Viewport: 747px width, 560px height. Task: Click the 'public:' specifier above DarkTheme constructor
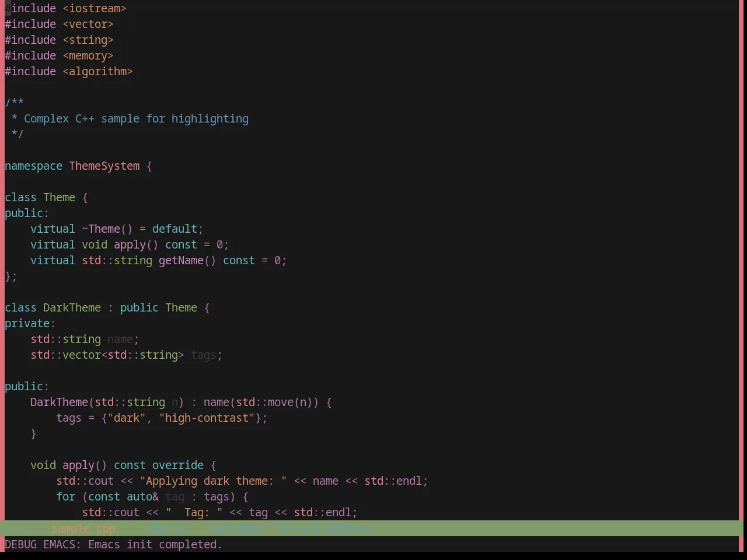pyautogui.click(x=27, y=386)
